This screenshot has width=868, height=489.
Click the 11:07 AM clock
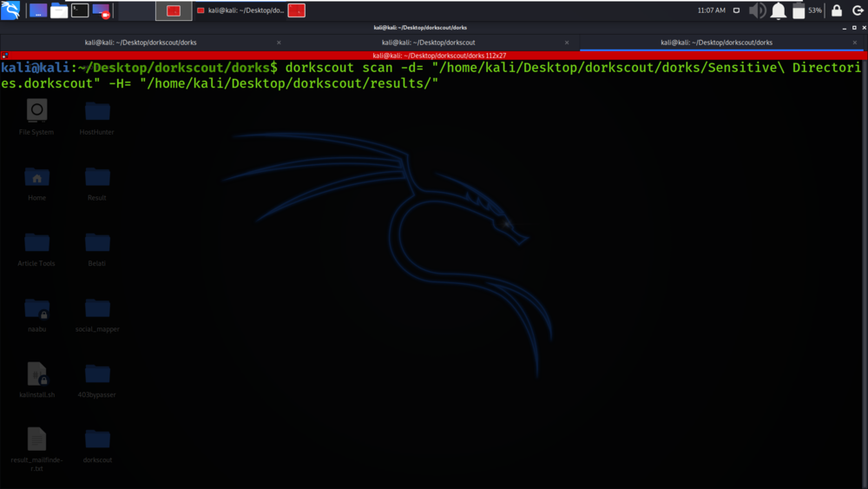[x=712, y=10]
